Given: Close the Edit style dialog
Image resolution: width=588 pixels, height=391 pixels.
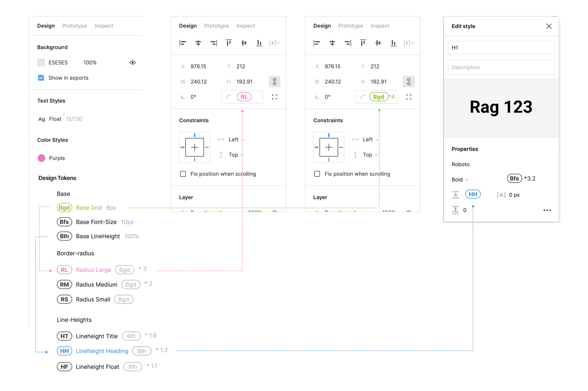Looking at the screenshot, I should (x=549, y=26).
